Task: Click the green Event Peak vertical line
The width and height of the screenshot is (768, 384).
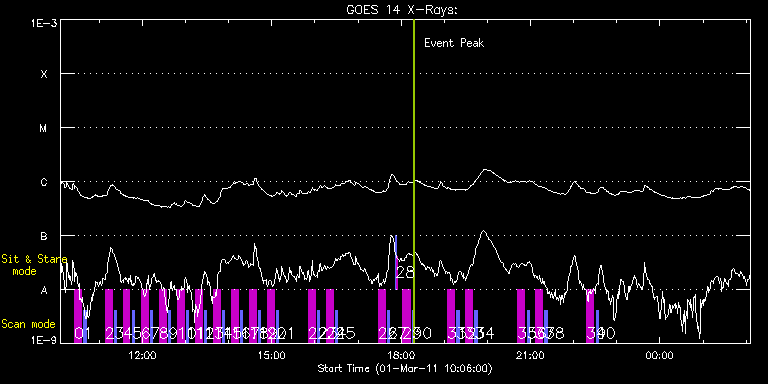Action: [414, 181]
